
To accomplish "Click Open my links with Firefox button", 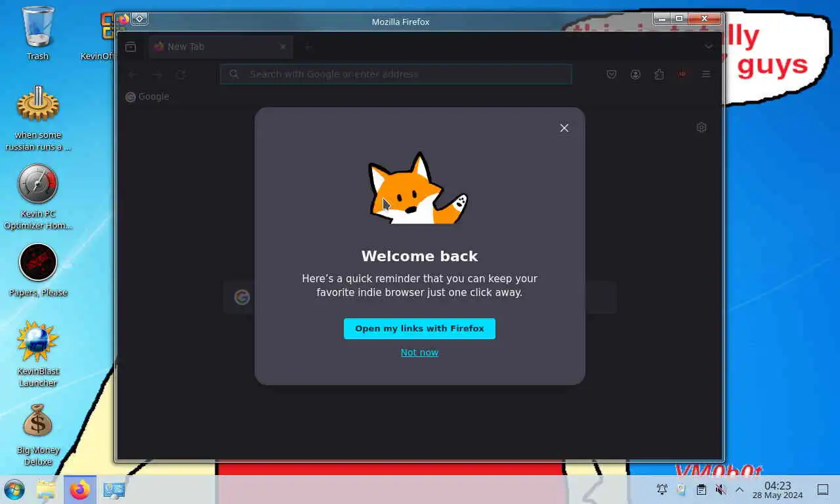I will (x=419, y=329).
